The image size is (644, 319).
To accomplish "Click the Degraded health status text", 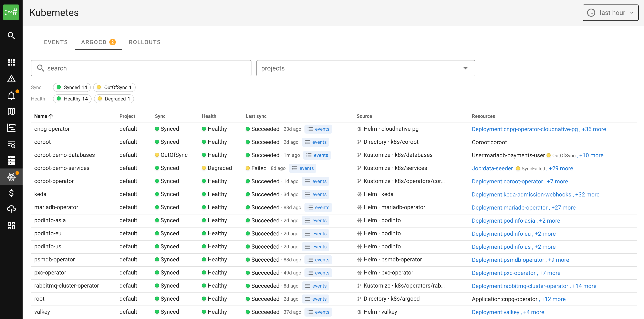I will coord(219,168).
